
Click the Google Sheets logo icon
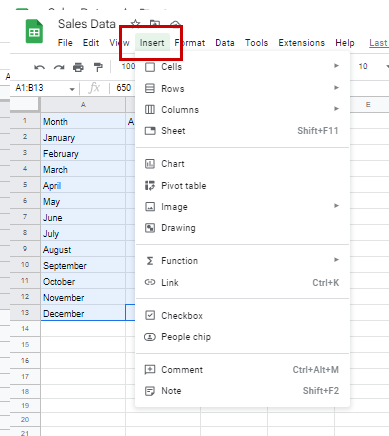tap(34, 32)
